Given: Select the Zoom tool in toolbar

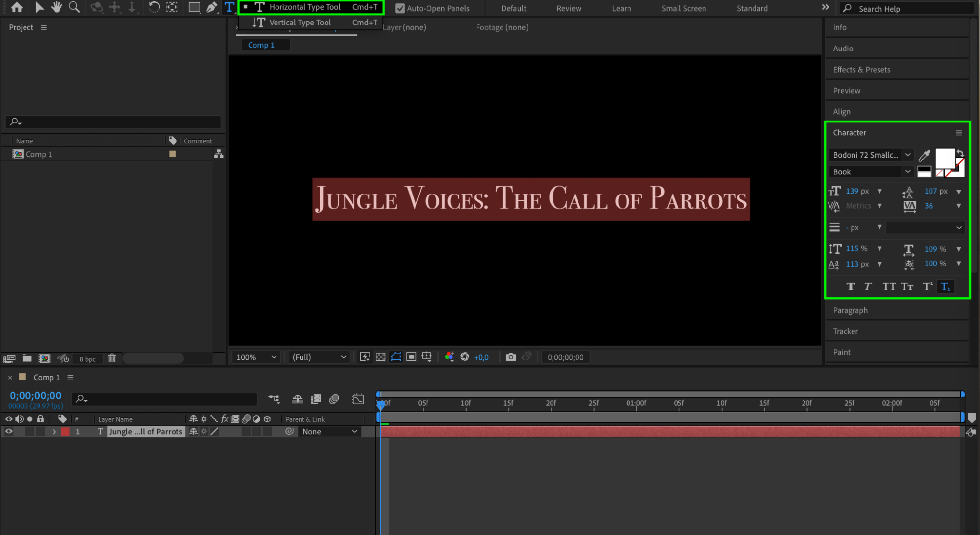Looking at the screenshot, I should pyautogui.click(x=74, y=7).
